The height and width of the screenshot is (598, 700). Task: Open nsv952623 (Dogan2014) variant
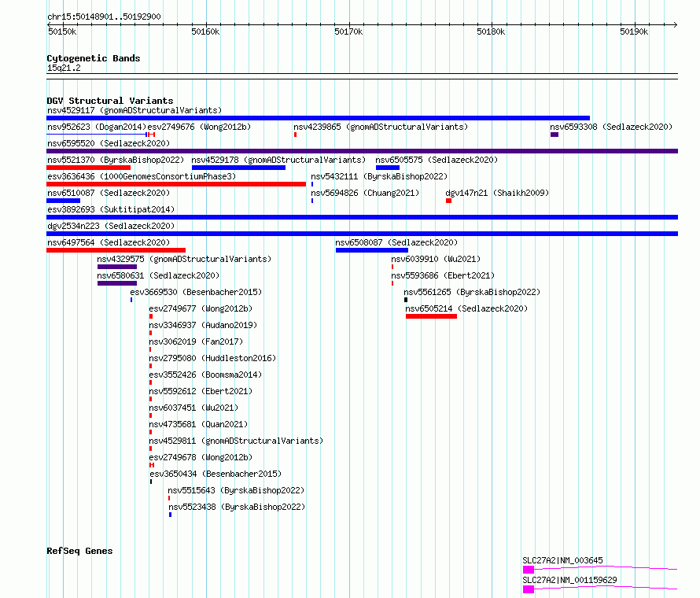[97, 127]
